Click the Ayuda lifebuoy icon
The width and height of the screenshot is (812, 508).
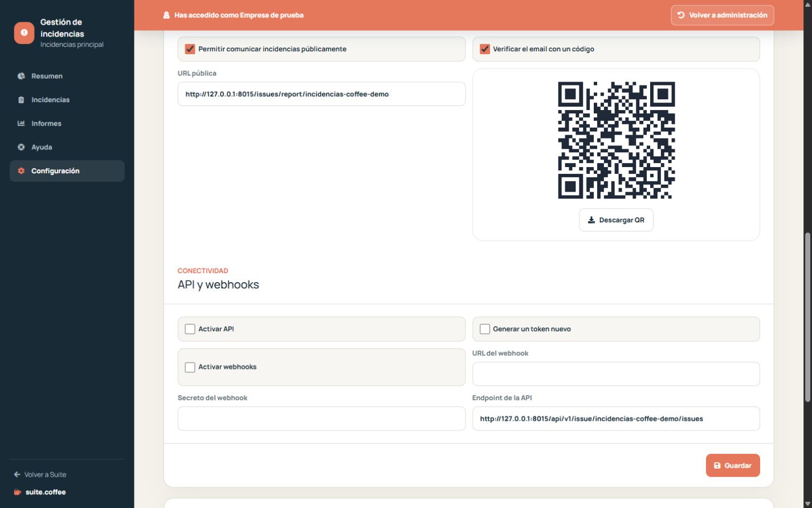[x=21, y=147]
